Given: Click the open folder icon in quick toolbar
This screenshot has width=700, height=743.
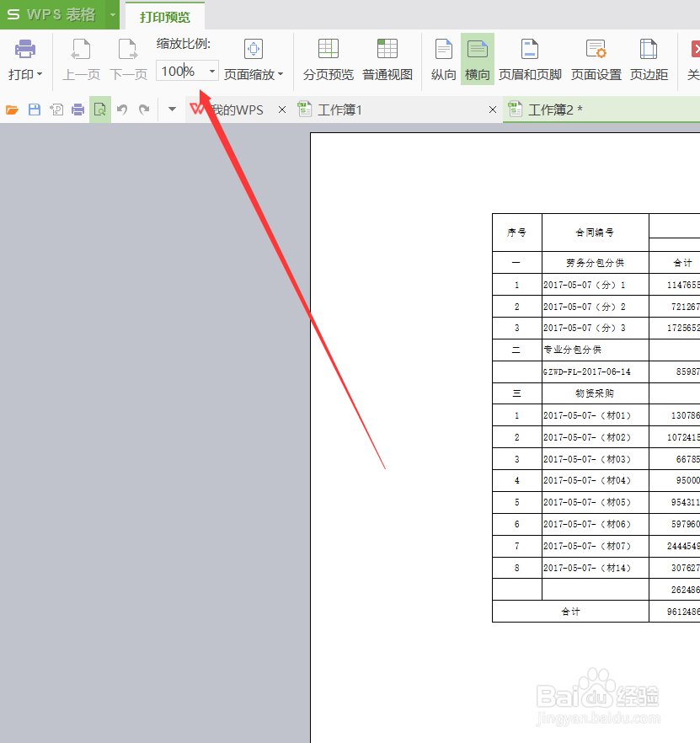Looking at the screenshot, I should (x=12, y=110).
